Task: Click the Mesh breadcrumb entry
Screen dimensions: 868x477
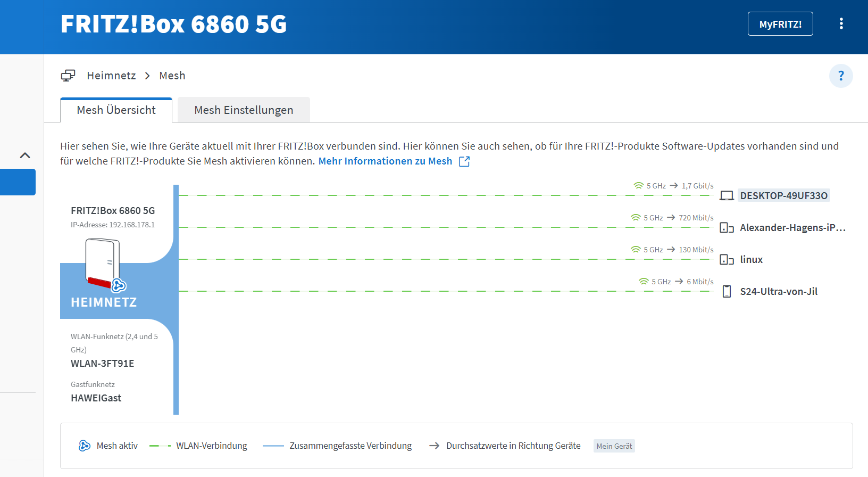Action: tap(172, 76)
